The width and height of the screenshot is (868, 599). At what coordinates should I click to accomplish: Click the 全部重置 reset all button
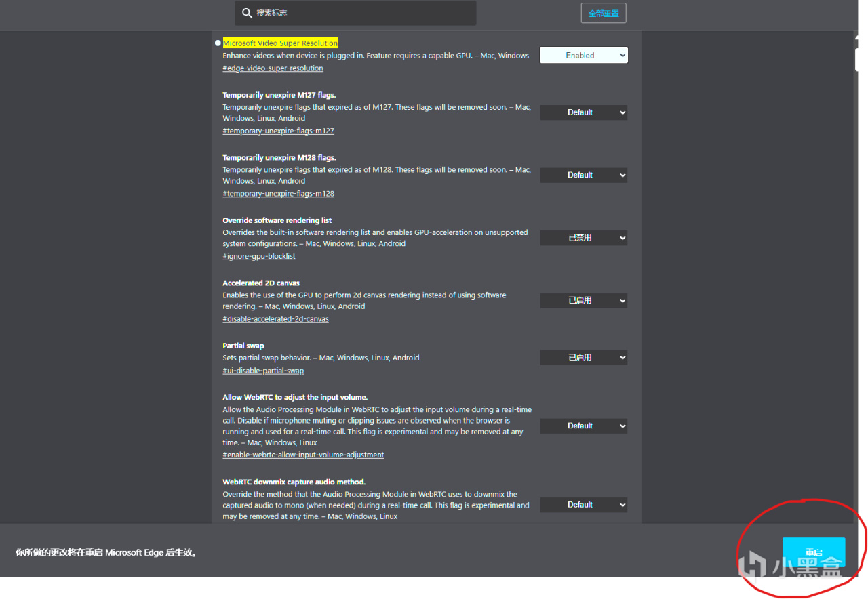pyautogui.click(x=604, y=14)
